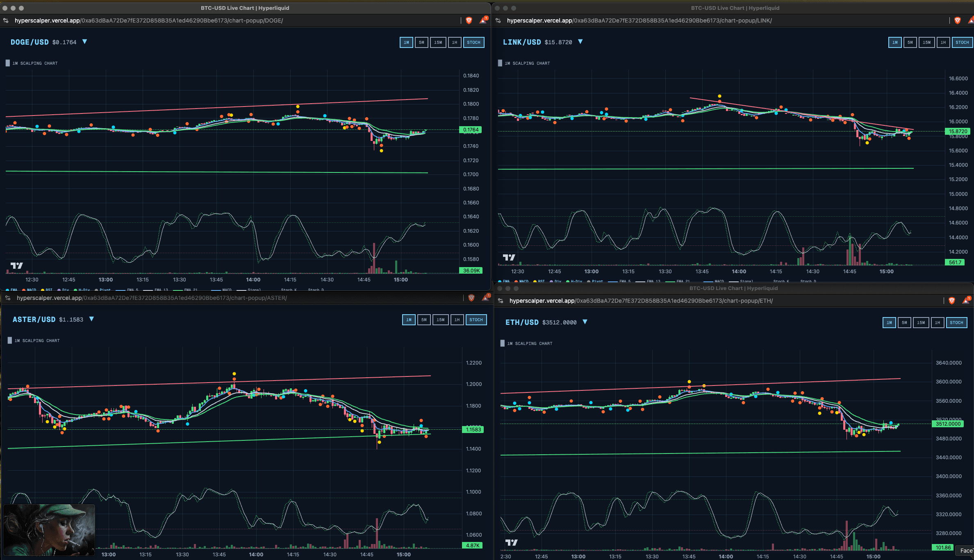Click the 1M scalping chart color marker in DOGE
The width and height of the screenshot is (974, 560).
tap(8, 63)
